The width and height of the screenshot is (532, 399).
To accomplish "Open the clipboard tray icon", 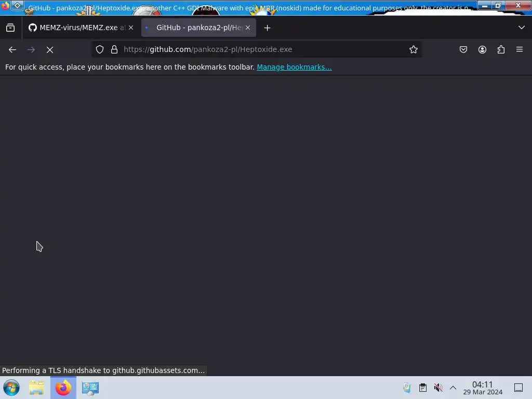I will (x=423, y=388).
